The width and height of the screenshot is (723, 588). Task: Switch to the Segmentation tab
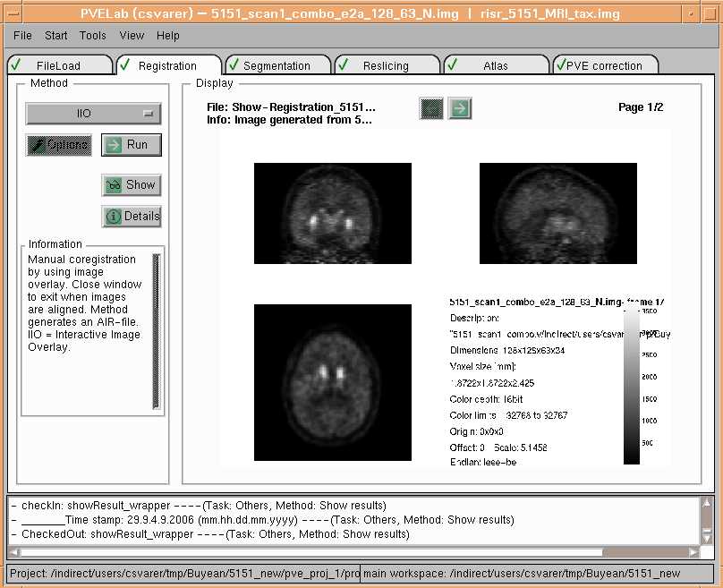(x=276, y=65)
